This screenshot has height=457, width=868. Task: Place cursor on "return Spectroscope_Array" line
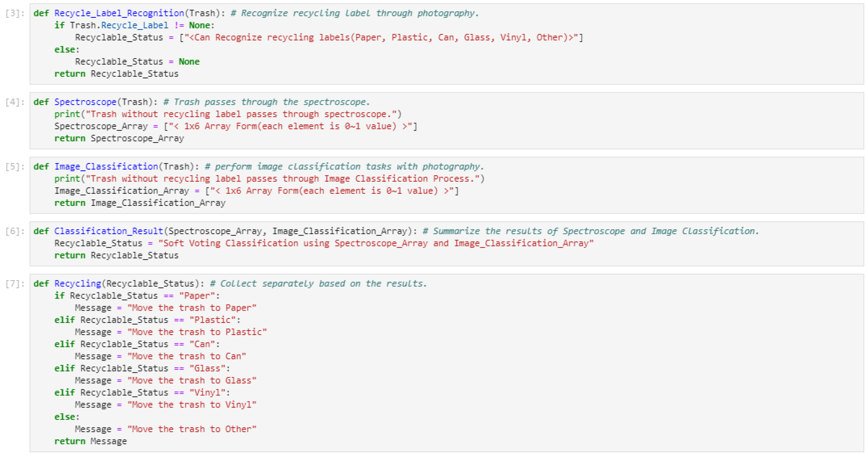[119, 139]
